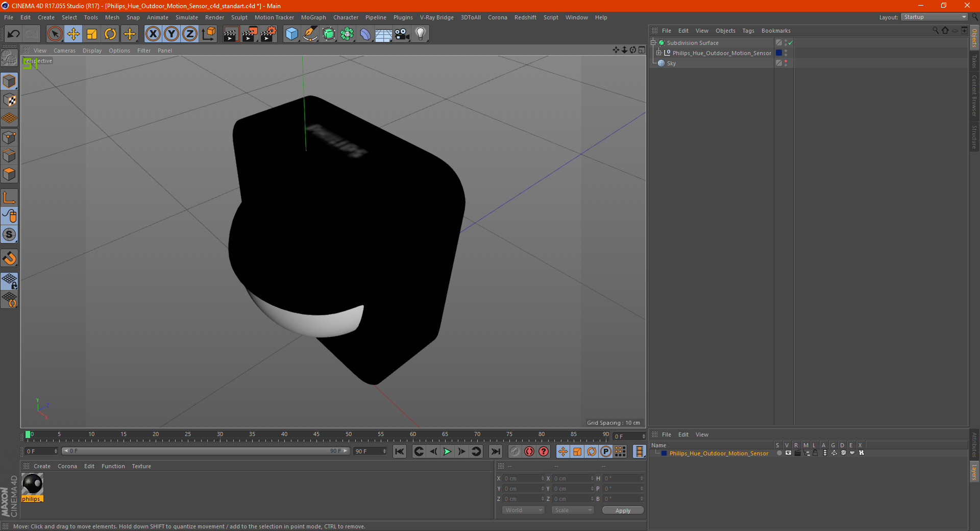Activate the Scale tool
Image resolution: width=980 pixels, height=531 pixels.
tap(92, 34)
